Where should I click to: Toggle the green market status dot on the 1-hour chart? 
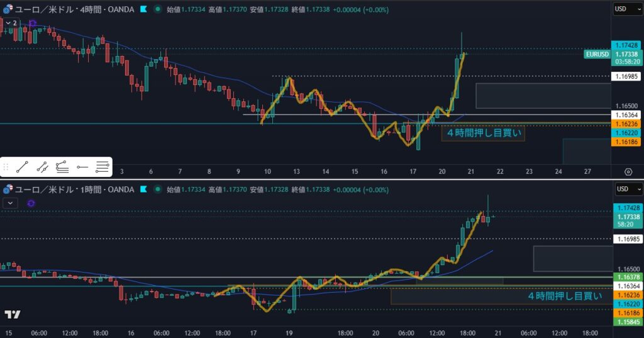[x=157, y=189]
